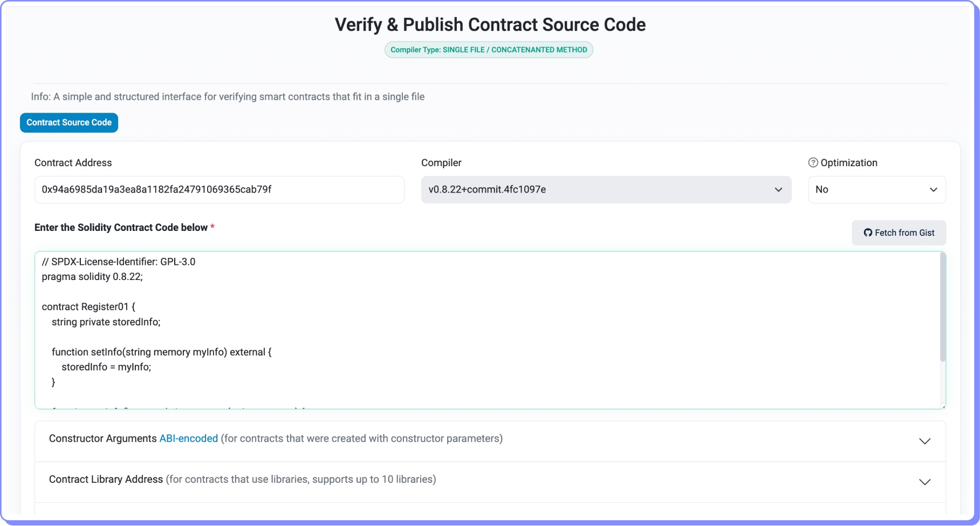Click into the Contract Address input field
Image resolution: width=980 pixels, height=526 pixels.
(x=219, y=189)
